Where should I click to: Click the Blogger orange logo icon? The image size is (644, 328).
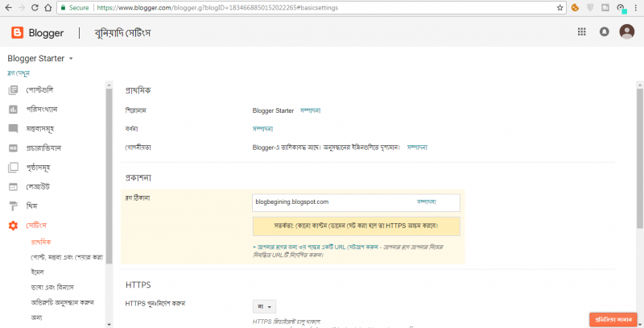click(x=17, y=32)
